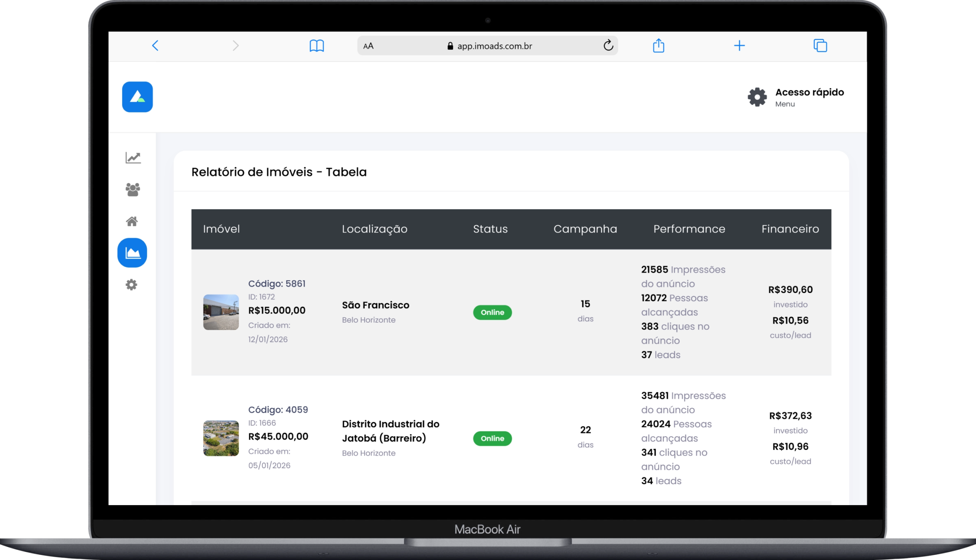Image resolution: width=976 pixels, height=560 pixels.
Task: Click the Acesso rápido gear icon
Action: 757,97
